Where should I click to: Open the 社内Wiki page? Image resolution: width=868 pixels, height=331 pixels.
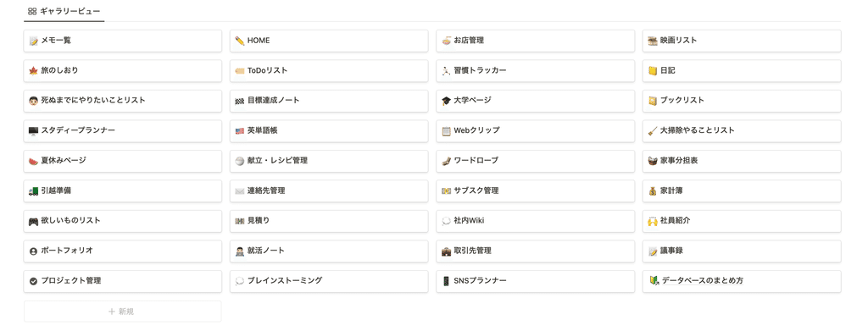click(536, 221)
